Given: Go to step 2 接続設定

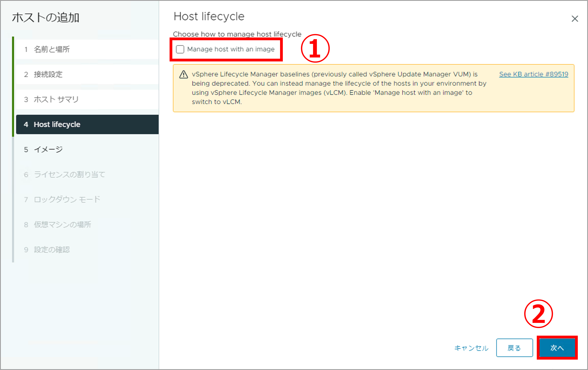Looking at the screenshot, I should tap(48, 74).
